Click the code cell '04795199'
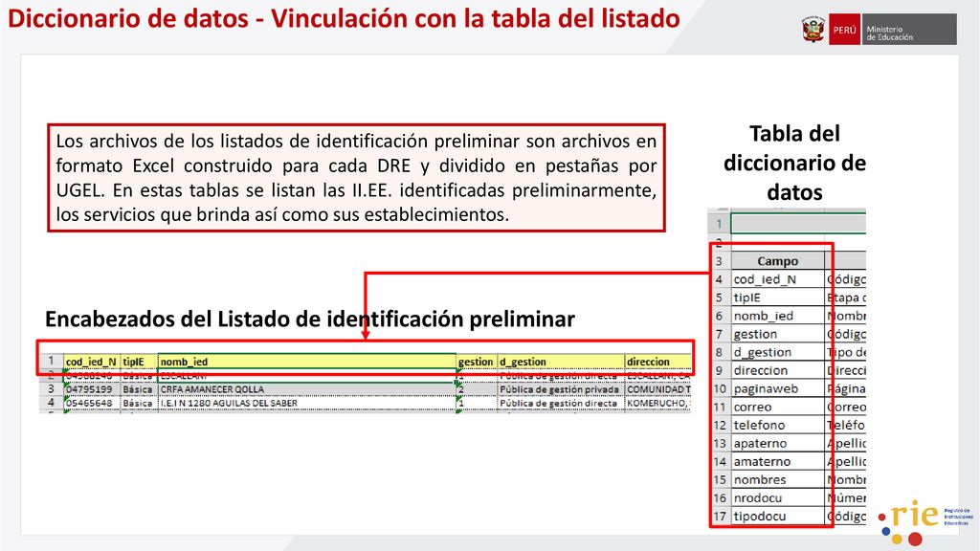980x551 pixels. 91,389
